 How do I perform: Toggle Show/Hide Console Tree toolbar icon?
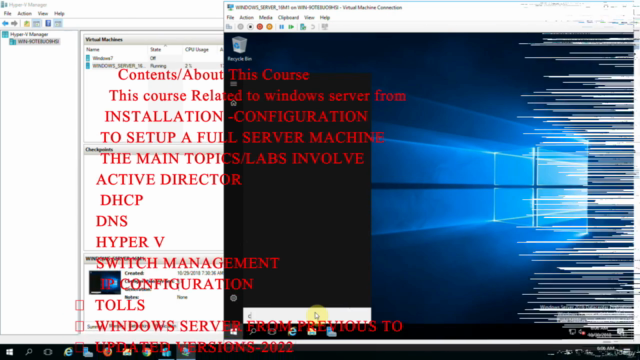click(37, 24)
